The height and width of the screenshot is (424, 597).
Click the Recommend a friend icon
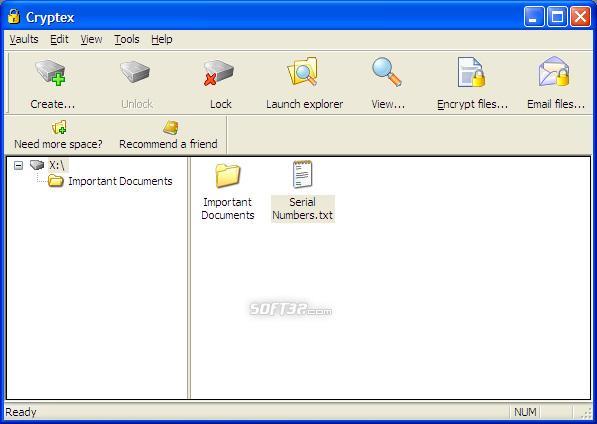pos(171,128)
